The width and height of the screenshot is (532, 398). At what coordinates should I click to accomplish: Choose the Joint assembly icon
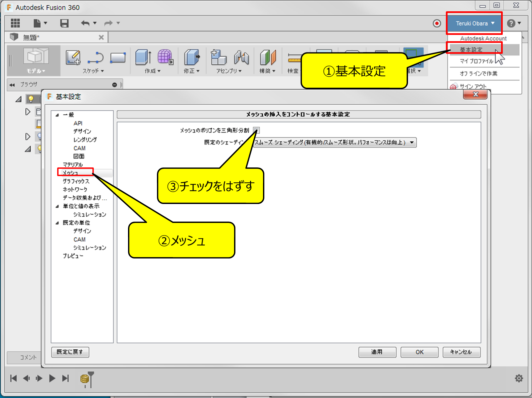[x=242, y=57]
